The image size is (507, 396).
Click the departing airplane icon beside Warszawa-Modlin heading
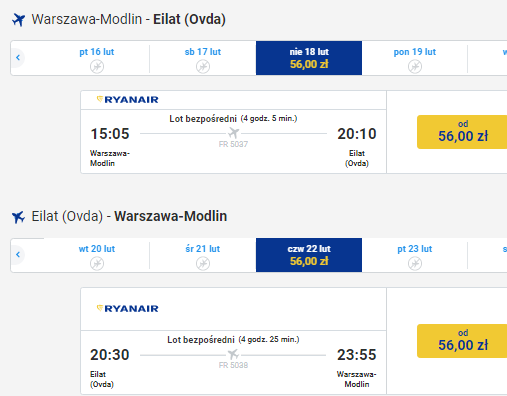[18, 20]
